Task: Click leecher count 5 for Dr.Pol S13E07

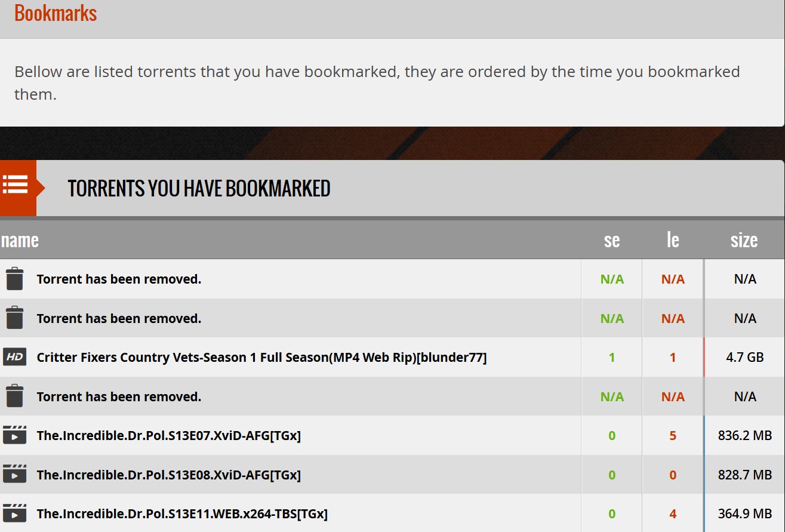Action: pos(673,436)
